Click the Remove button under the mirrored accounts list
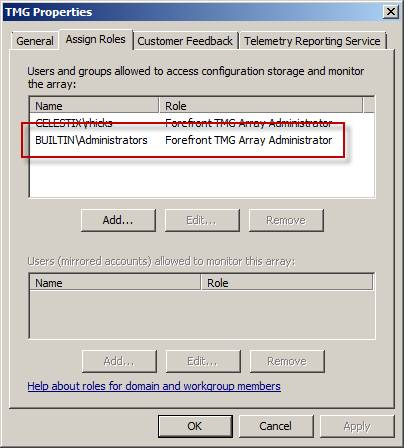404x448 pixels. pyautogui.click(x=287, y=361)
